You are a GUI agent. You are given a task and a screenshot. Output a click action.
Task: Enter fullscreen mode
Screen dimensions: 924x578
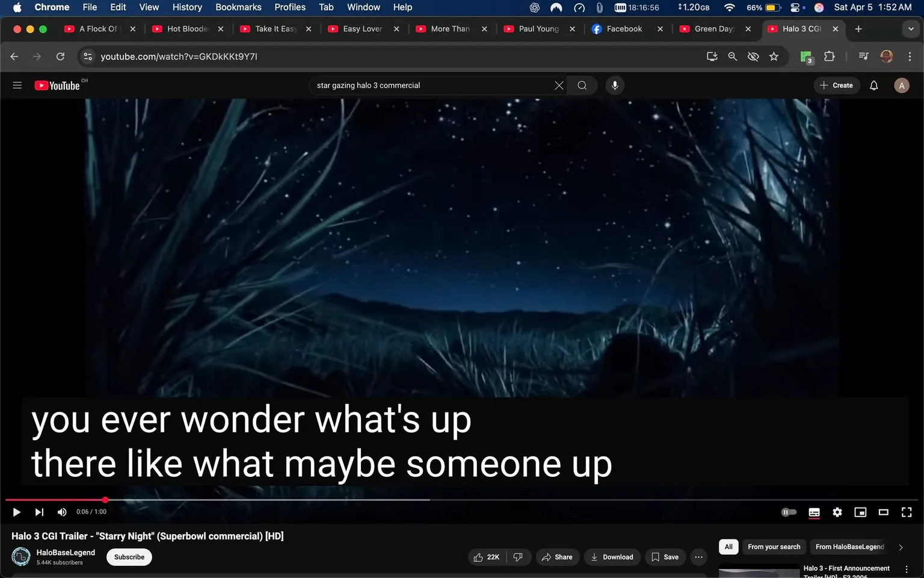[x=907, y=512]
